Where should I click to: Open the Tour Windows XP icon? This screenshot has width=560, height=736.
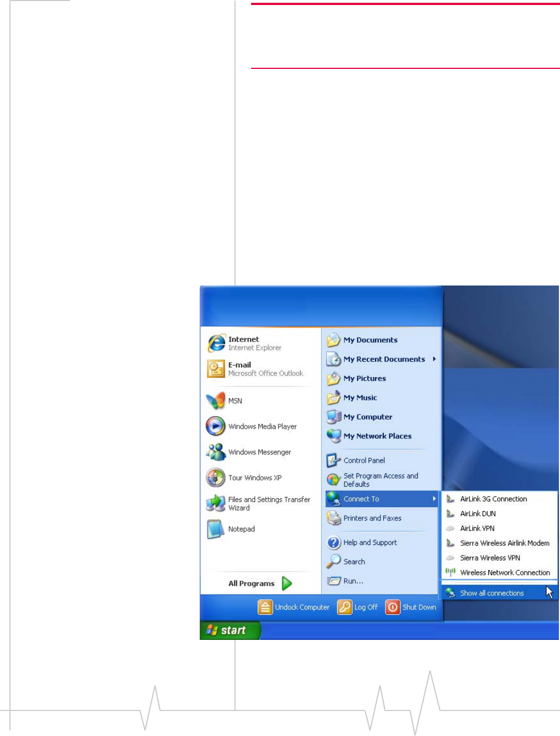coord(216,478)
